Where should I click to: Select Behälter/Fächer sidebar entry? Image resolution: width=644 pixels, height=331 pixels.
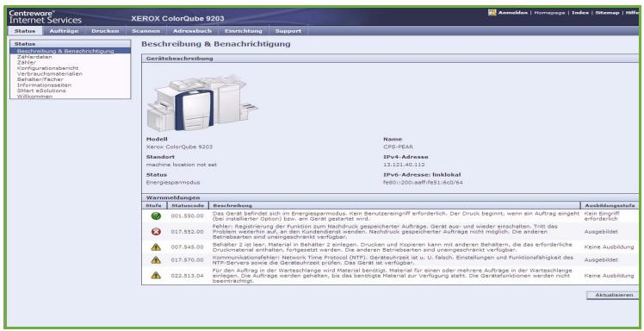[40, 79]
